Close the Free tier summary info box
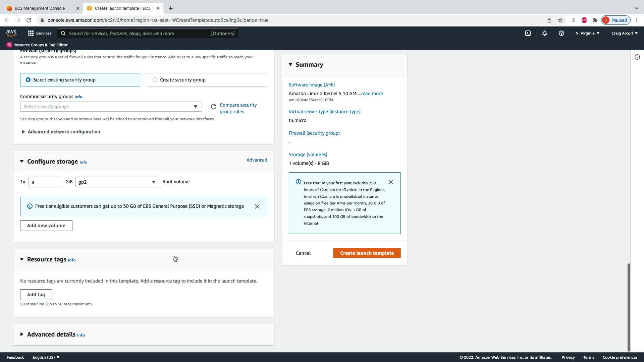 [x=390, y=182]
